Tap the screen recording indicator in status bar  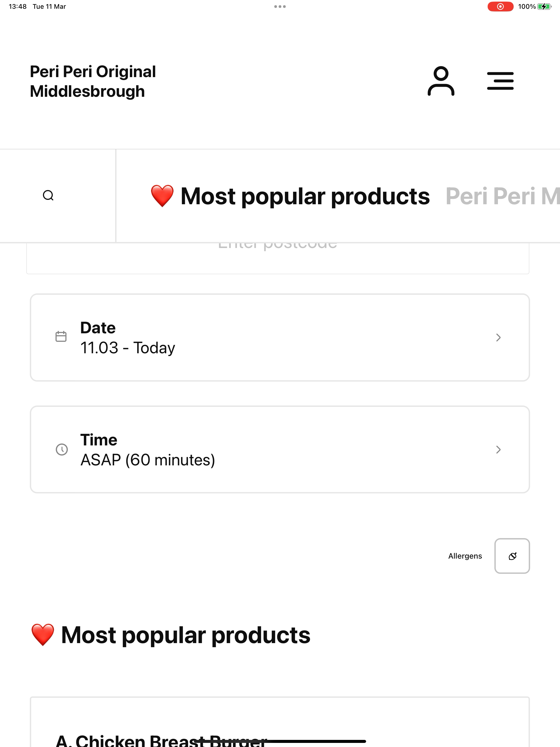500,6
